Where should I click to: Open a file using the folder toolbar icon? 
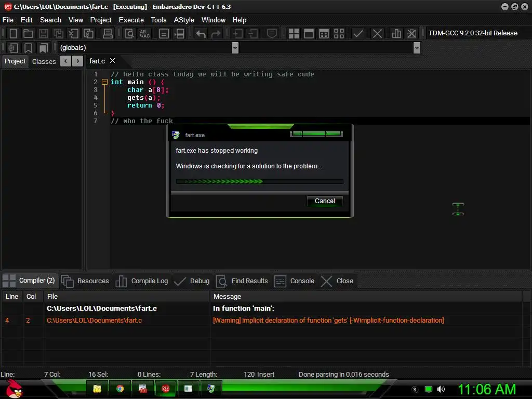pyautogui.click(x=28, y=33)
